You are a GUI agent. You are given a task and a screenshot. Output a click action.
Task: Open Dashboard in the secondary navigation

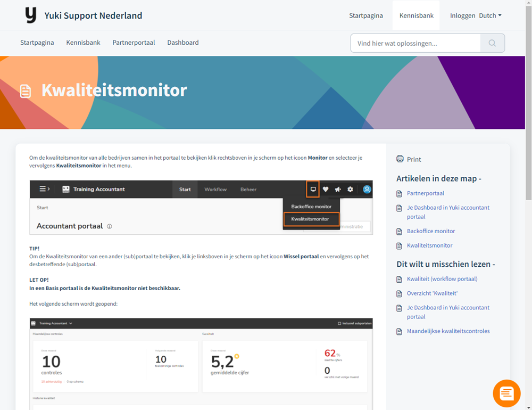tap(183, 43)
